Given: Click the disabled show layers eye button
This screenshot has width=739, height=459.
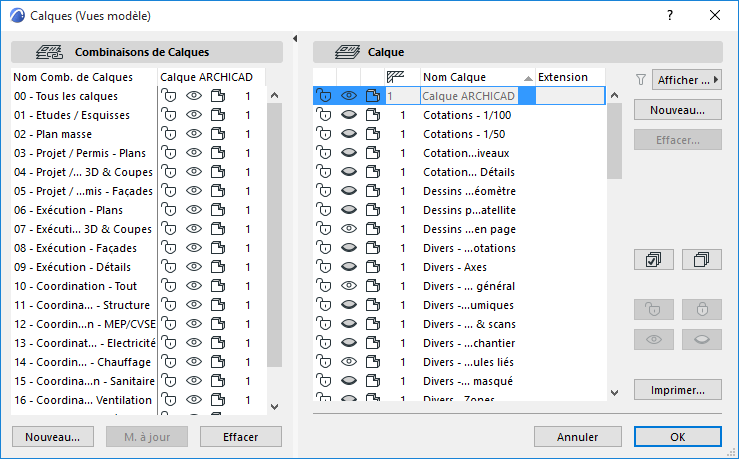Looking at the screenshot, I should click(x=653, y=339).
